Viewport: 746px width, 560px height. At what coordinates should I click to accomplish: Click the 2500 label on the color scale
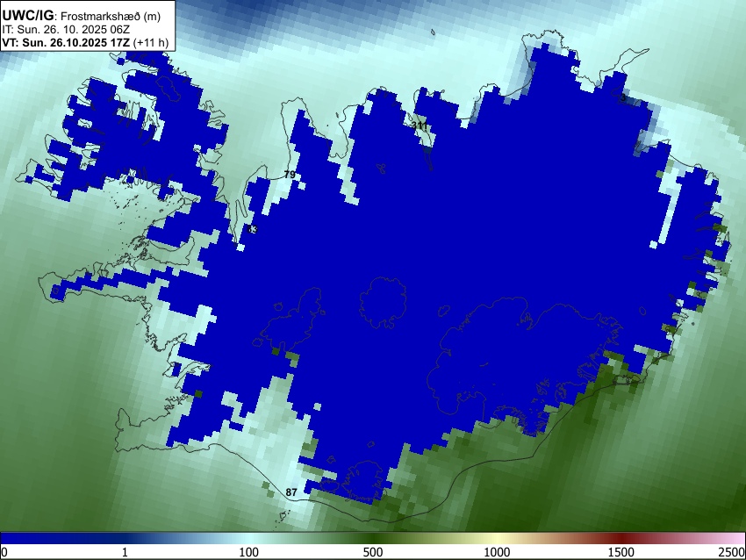(732, 552)
